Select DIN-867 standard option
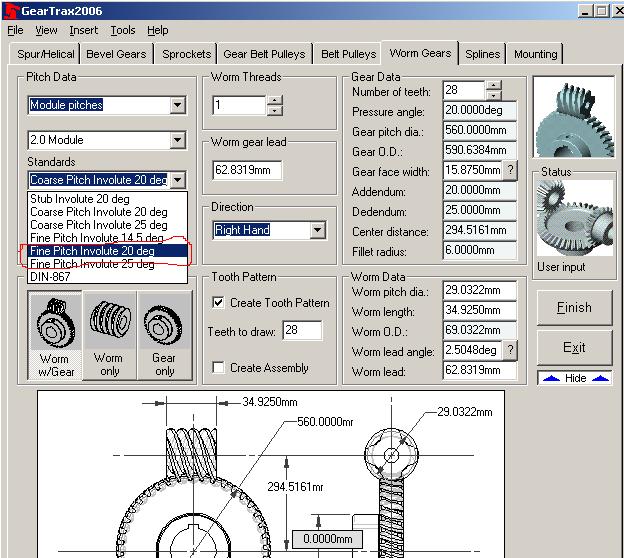This screenshot has height=558, width=624. 107,277
